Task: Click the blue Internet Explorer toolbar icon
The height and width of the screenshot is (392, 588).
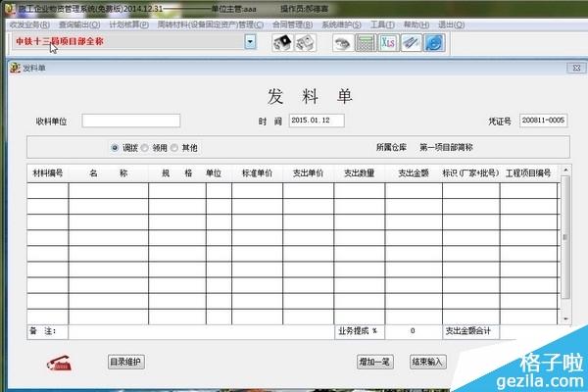Action: click(x=432, y=43)
